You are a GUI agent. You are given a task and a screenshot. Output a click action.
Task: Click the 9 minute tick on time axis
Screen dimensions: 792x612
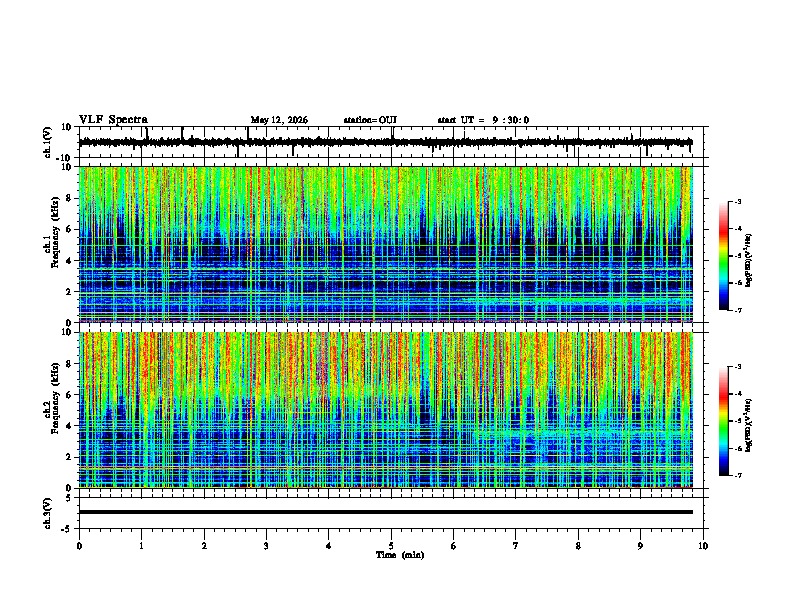pos(640,546)
